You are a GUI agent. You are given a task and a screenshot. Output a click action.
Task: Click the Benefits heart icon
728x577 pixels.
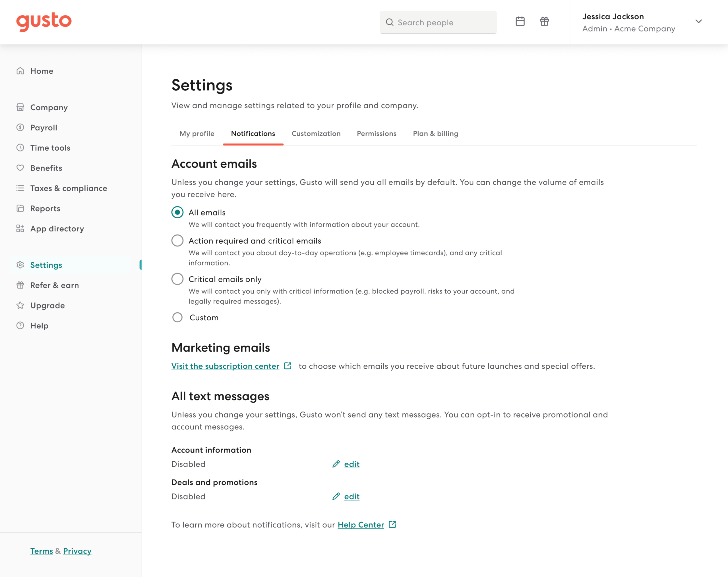coord(20,168)
